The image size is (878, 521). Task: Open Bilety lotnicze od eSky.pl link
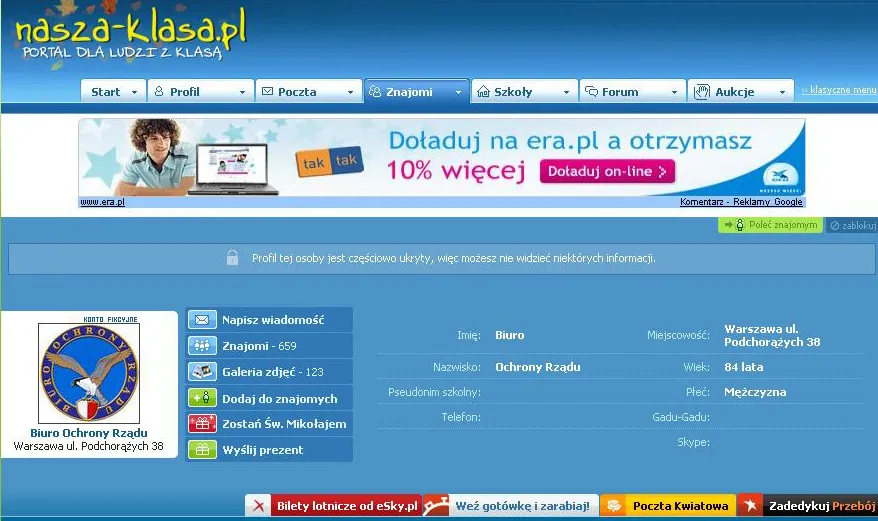tap(347, 506)
